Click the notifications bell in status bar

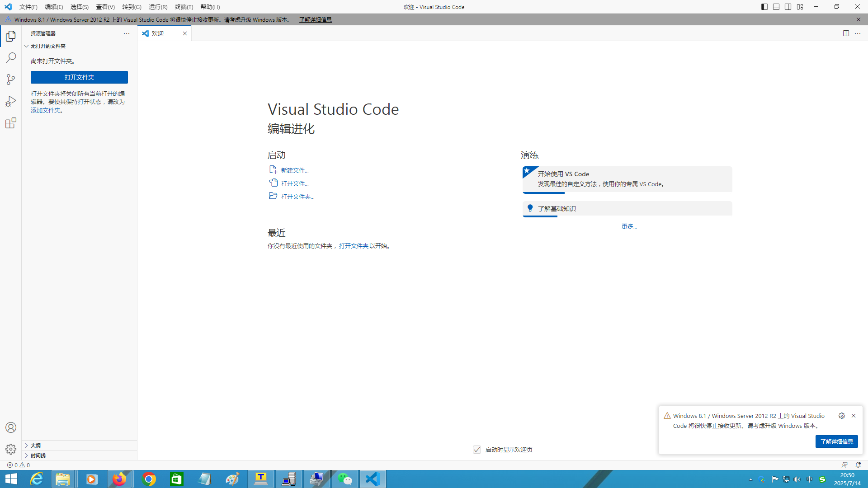(858, 465)
